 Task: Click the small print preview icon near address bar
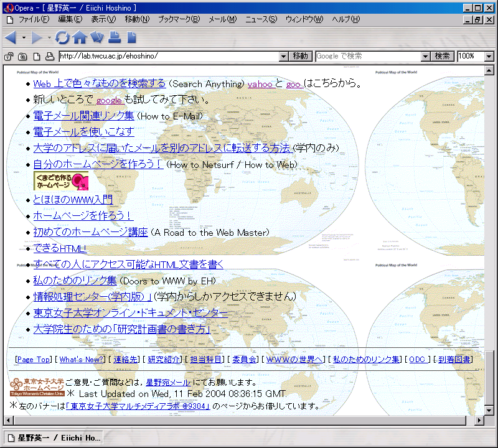pyautogui.click(x=50, y=57)
